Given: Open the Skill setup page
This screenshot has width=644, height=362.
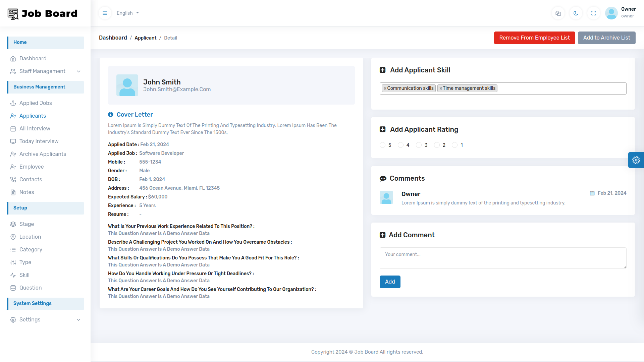Looking at the screenshot, I should pos(24,275).
